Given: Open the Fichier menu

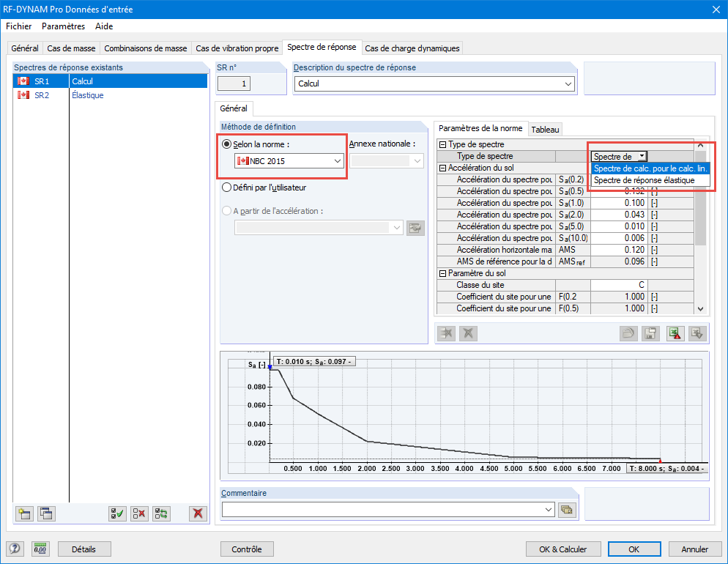Looking at the screenshot, I should 18,26.
